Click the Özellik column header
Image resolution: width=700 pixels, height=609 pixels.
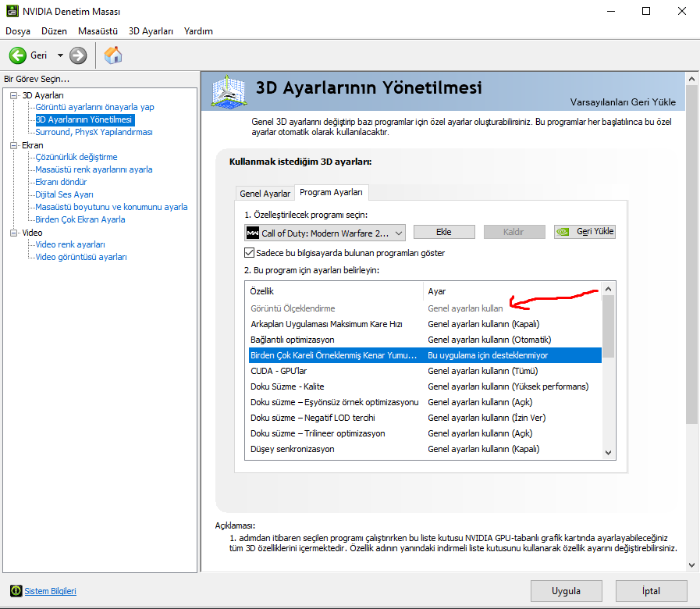[x=335, y=291]
